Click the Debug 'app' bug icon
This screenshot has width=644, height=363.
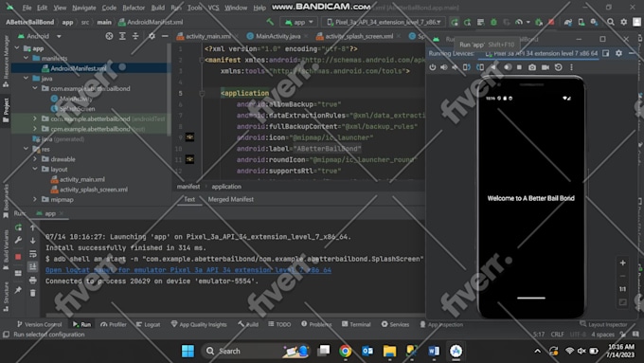click(x=493, y=22)
